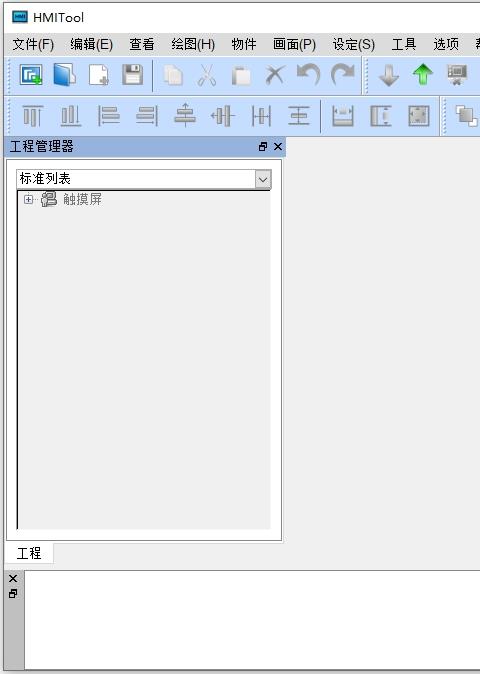Viewport: 480px width, 674px height.
Task: Click the gray down arrow download icon
Action: pos(389,75)
